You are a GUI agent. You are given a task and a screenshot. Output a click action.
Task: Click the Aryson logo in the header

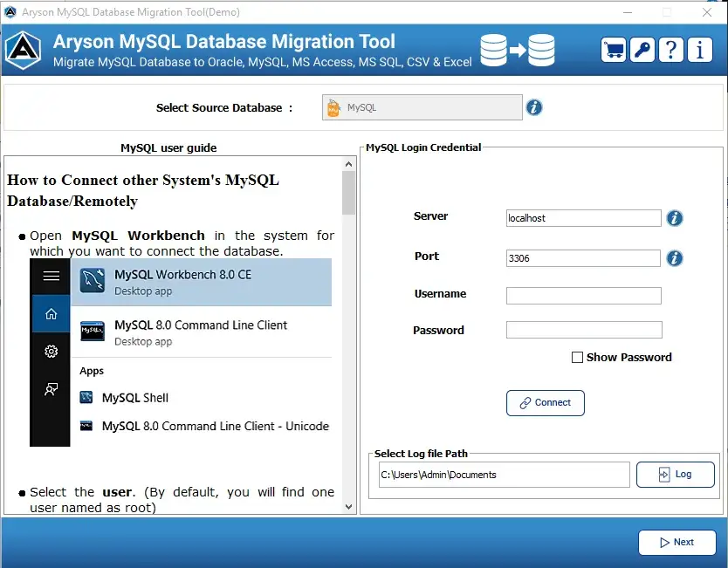[x=24, y=50]
